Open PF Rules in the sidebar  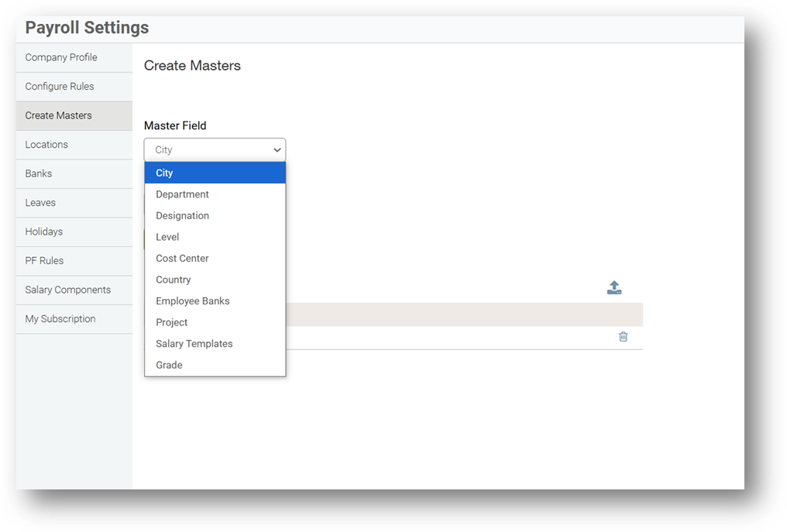point(74,261)
